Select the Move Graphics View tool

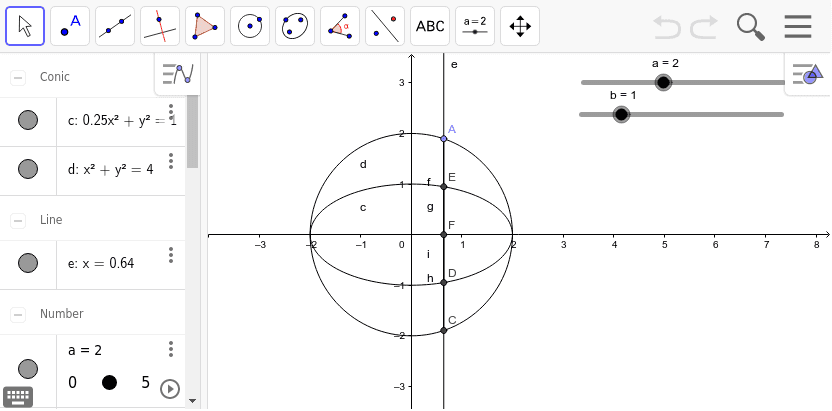(x=520, y=26)
